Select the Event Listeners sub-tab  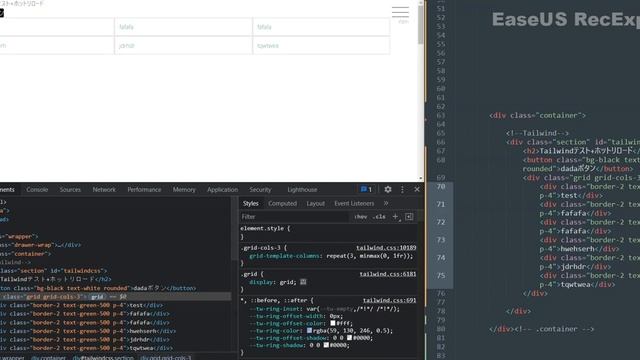point(354,203)
